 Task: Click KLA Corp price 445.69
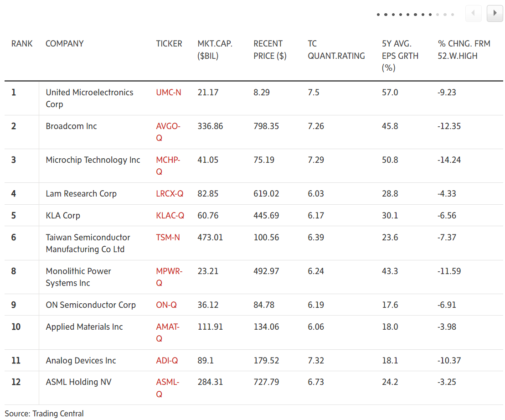tap(266, 216)
